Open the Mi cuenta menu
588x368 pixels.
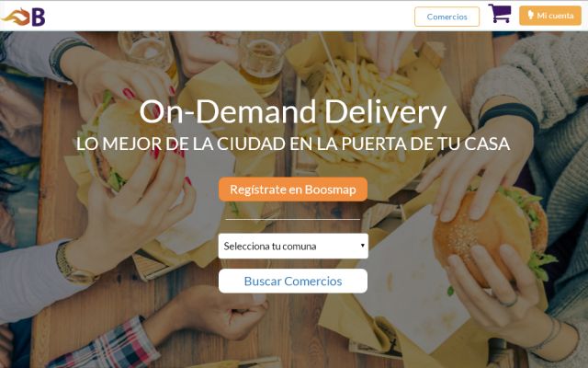(x=550, y=16)
